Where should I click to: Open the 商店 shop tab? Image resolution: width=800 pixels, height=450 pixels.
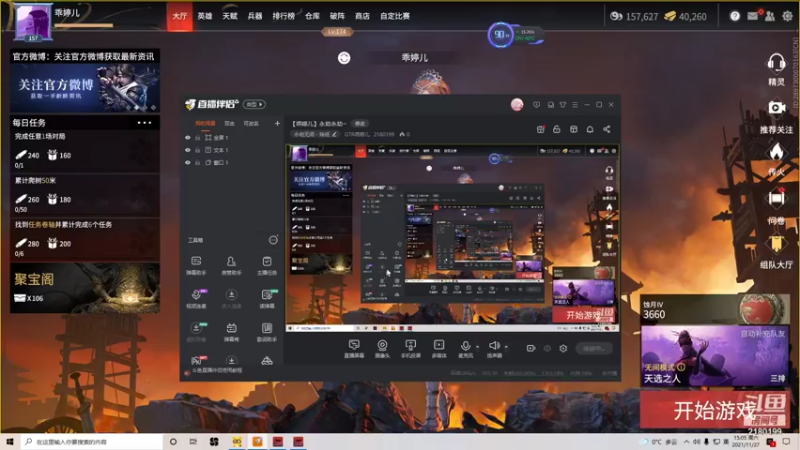point(362,16)
